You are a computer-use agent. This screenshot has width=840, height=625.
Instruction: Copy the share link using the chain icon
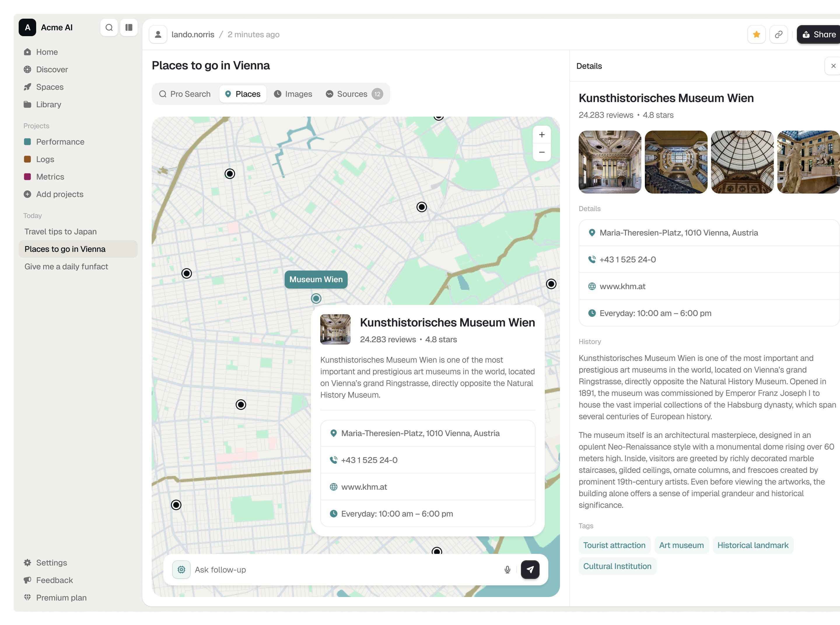tap(779, 34)
